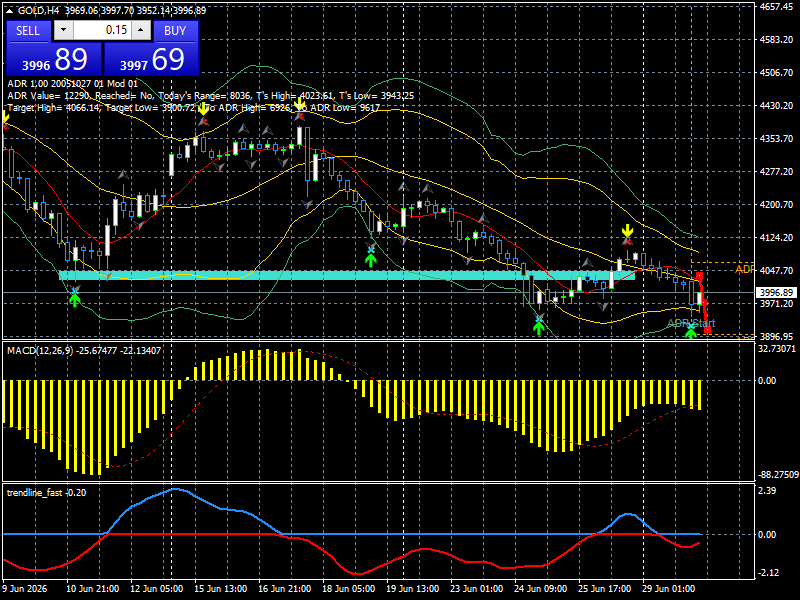
Task: Select the green buy arrow near 10 Jun 21:00
Action: [x=75, y=299]
